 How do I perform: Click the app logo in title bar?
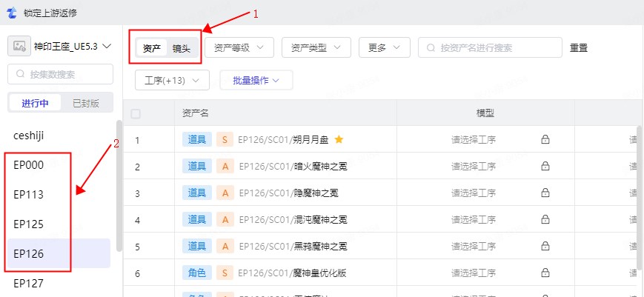[x=11, y=13]
